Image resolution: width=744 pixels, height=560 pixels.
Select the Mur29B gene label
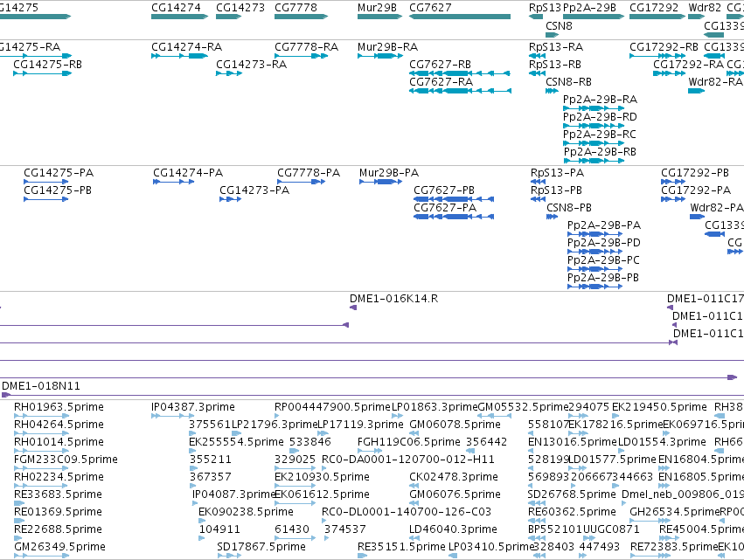[377, 8]
